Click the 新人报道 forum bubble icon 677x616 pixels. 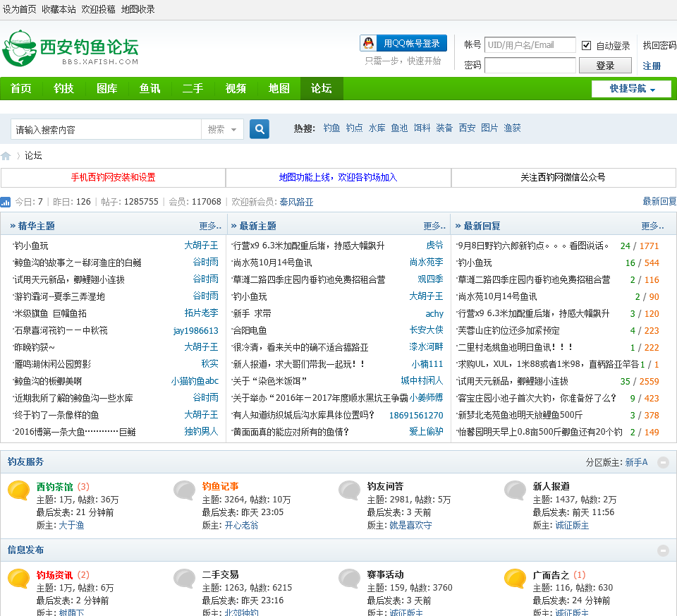515,490
